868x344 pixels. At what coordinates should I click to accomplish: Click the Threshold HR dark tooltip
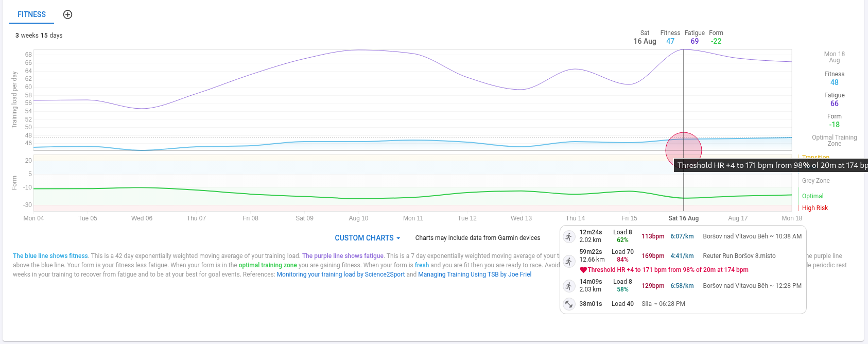pos(771,165)
